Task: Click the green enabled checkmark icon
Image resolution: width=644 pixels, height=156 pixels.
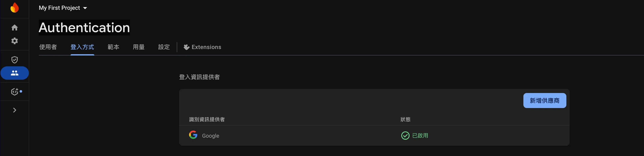Action: tap(405, 136)
